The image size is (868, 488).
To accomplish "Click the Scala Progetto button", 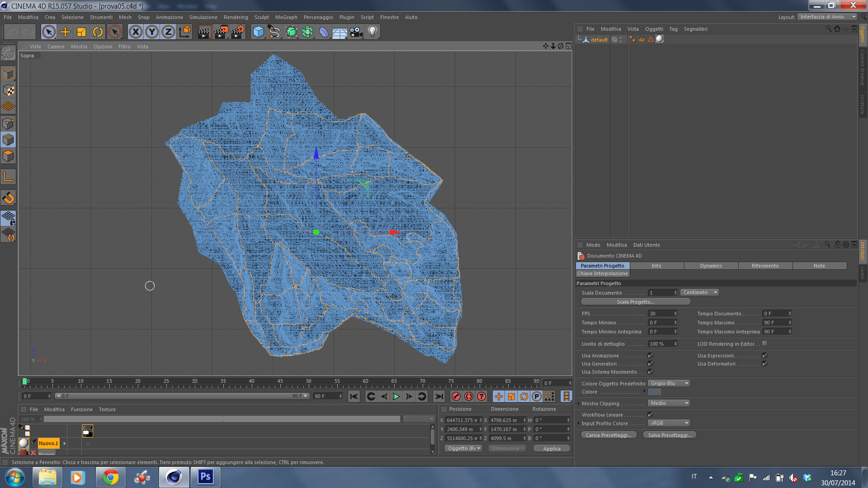I will point(635,302).
